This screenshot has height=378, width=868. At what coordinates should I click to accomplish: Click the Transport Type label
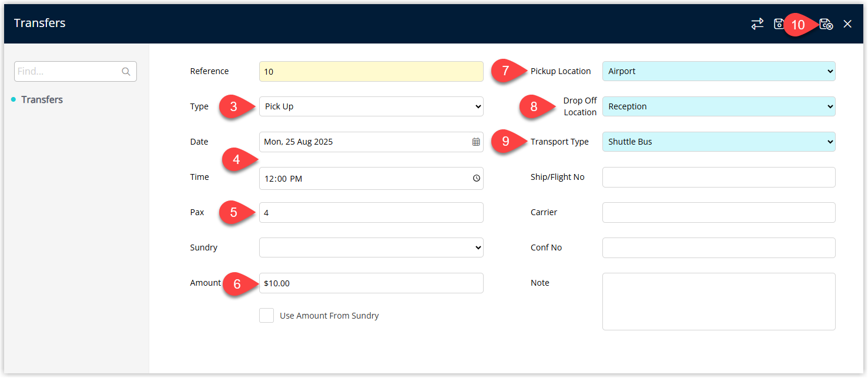point(559,142)
